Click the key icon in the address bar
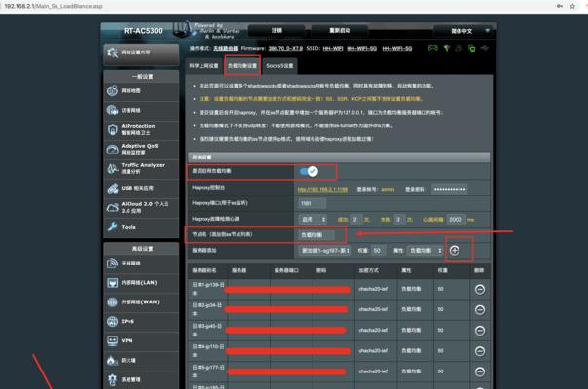Screen dimensions: 588x389 click(x=559, y=6)
